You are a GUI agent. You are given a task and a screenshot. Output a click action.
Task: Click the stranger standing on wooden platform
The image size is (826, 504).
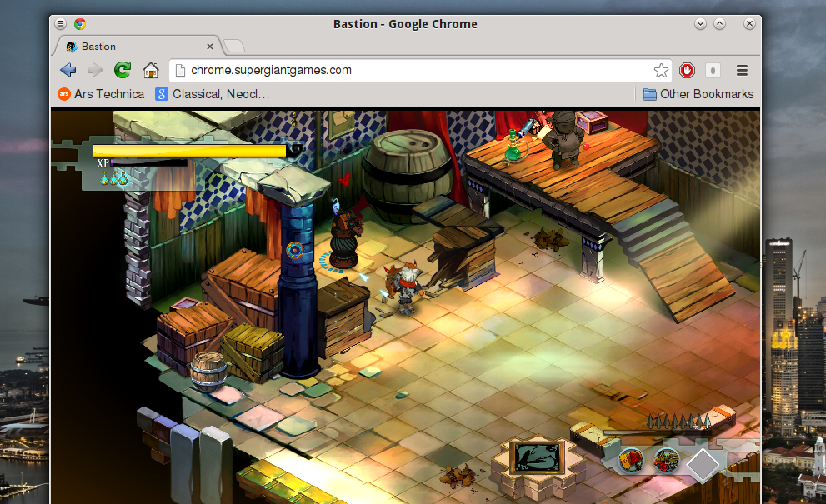tap(564, 140)
